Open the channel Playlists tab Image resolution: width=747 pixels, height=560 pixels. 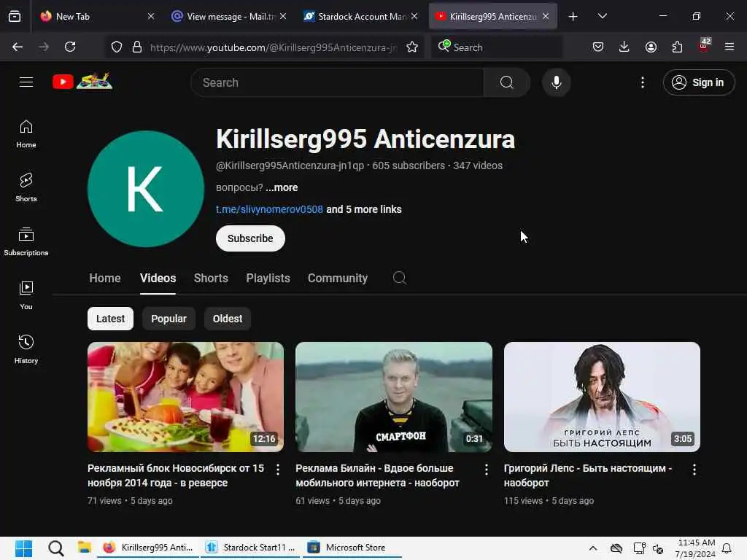pyautogui.click(x=268, y=278)
